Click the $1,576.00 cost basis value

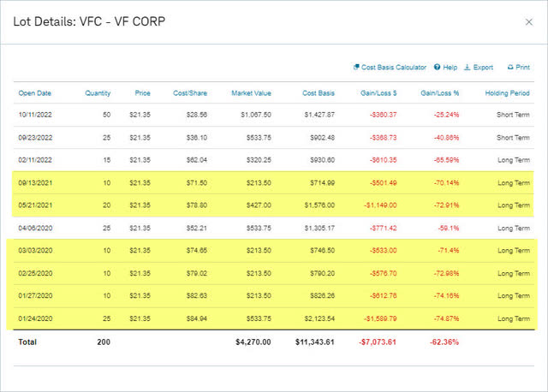(x=319, y=205)
